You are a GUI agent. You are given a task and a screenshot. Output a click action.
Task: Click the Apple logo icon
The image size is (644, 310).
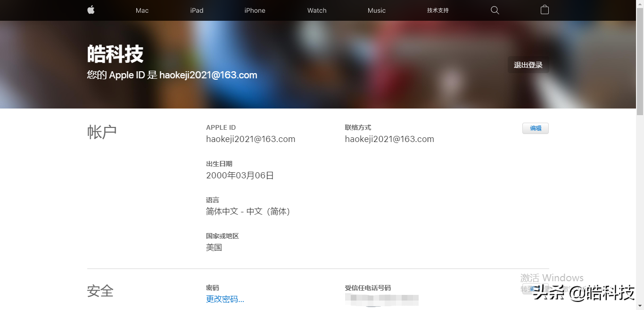coord(91,10)
